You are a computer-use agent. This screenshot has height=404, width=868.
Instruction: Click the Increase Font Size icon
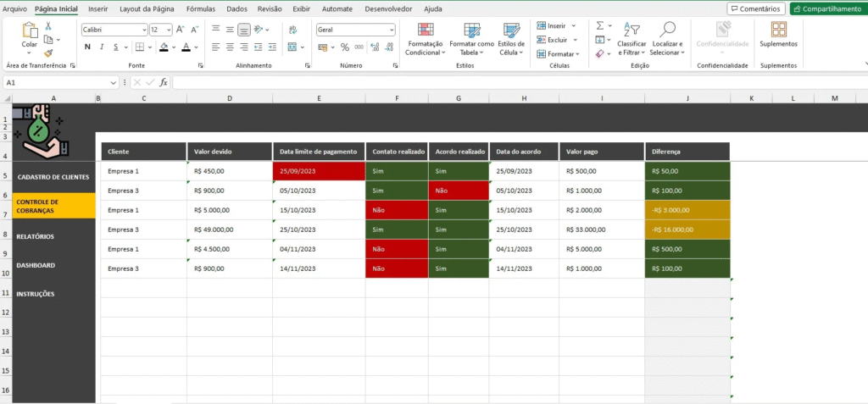[x=181, y=30]
